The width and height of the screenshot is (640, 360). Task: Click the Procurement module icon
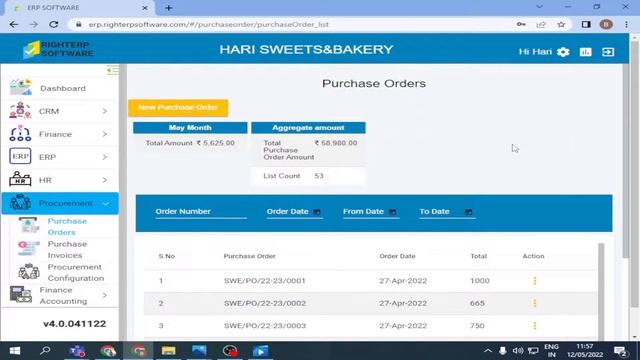(20, 202)
